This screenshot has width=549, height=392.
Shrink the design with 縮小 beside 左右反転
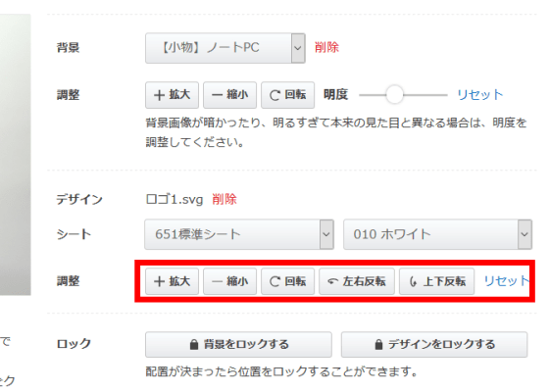(229, 281)
